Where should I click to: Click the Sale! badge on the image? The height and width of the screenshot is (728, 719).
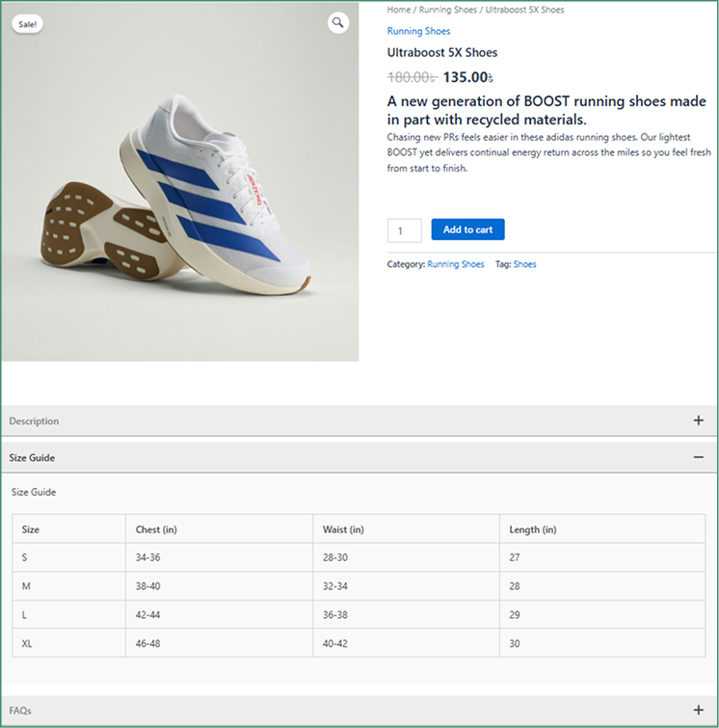pos(27,24)
